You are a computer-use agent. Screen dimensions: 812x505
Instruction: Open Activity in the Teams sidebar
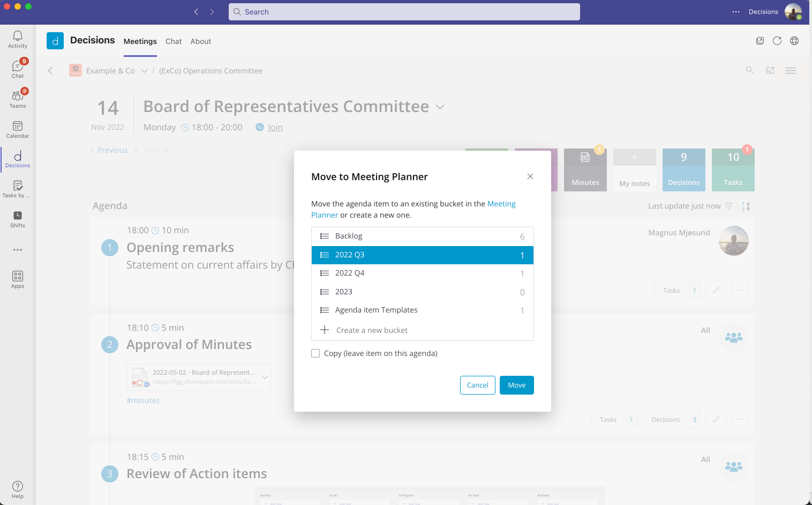coord(18,39)
